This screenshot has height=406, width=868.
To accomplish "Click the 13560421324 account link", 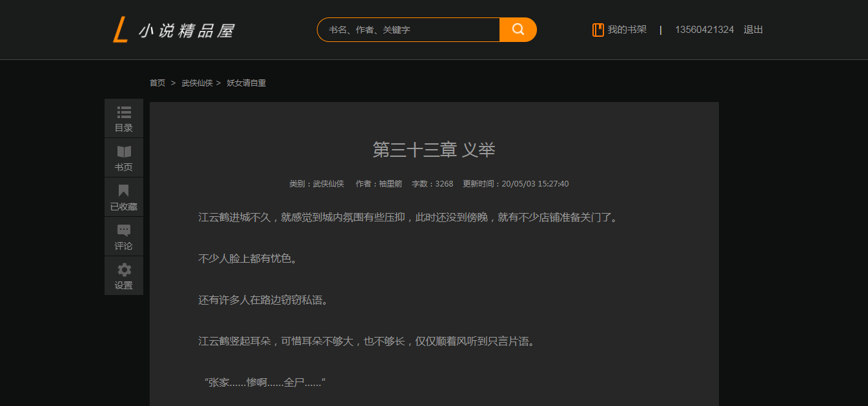I will tap(705, 30).
